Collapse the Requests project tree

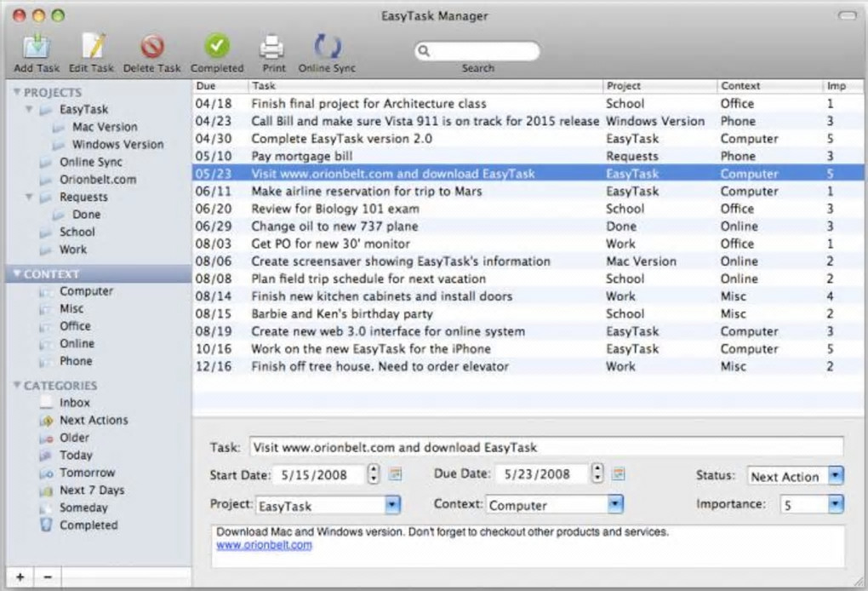(x=29, y=197)
